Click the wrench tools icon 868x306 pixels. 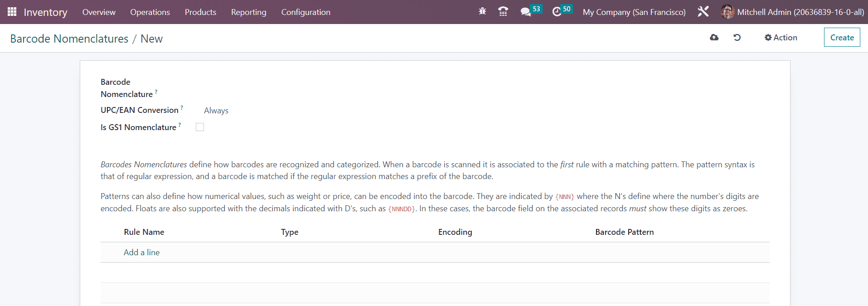703,12
